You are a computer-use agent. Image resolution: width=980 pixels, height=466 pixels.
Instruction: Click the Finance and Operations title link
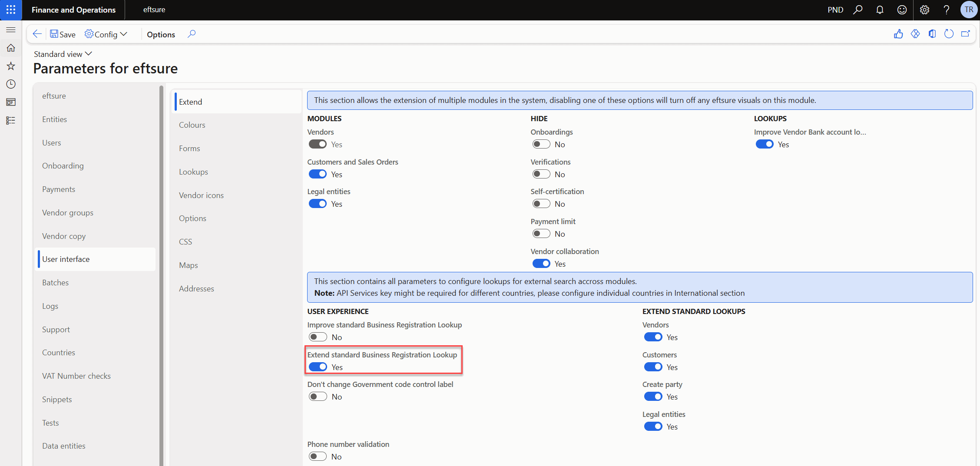73,10
